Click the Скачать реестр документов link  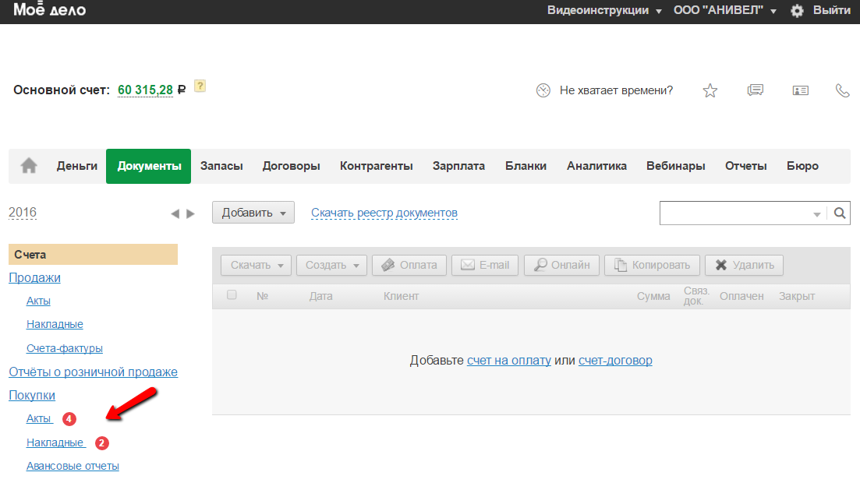coord(384,213)
